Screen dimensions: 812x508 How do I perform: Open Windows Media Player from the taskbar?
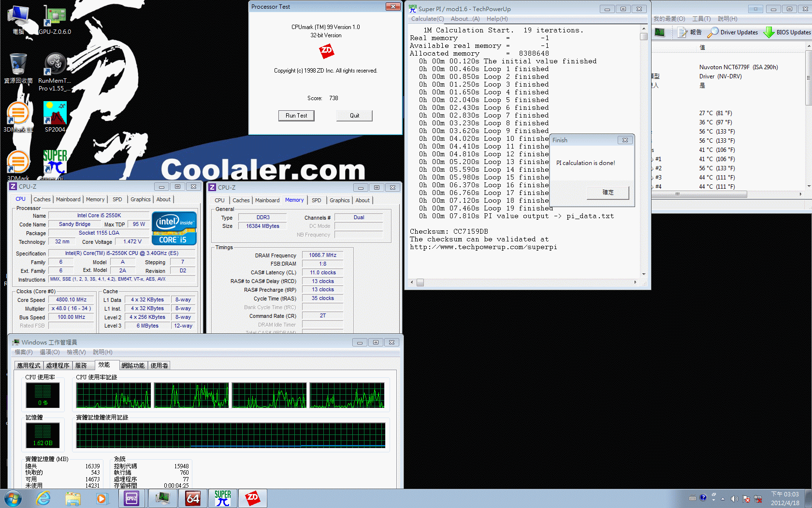coord(101,498)
